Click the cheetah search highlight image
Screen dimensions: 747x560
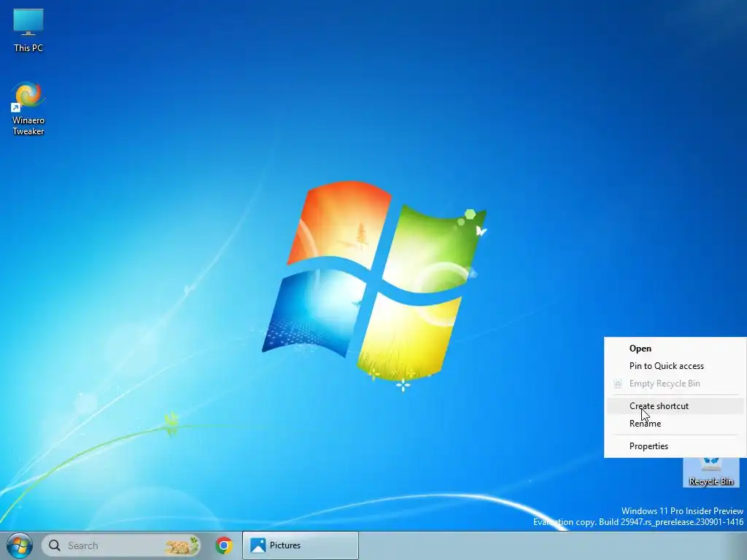182,545
